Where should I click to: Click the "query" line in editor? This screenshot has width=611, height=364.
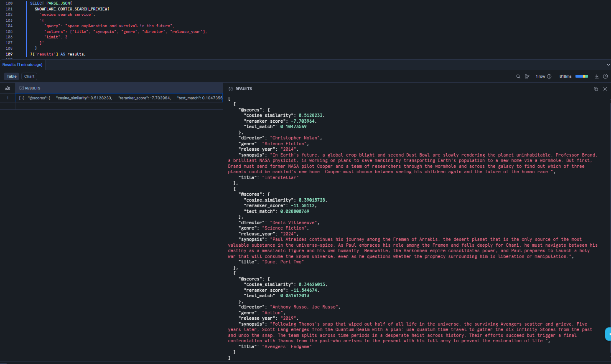(109, 26)
